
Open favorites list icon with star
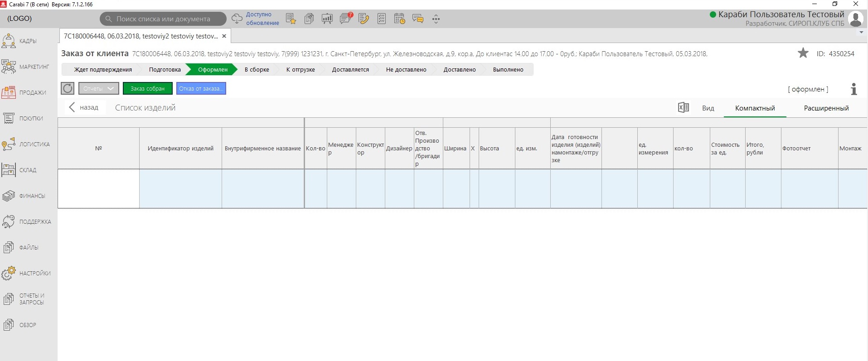(x=291, y=19)
